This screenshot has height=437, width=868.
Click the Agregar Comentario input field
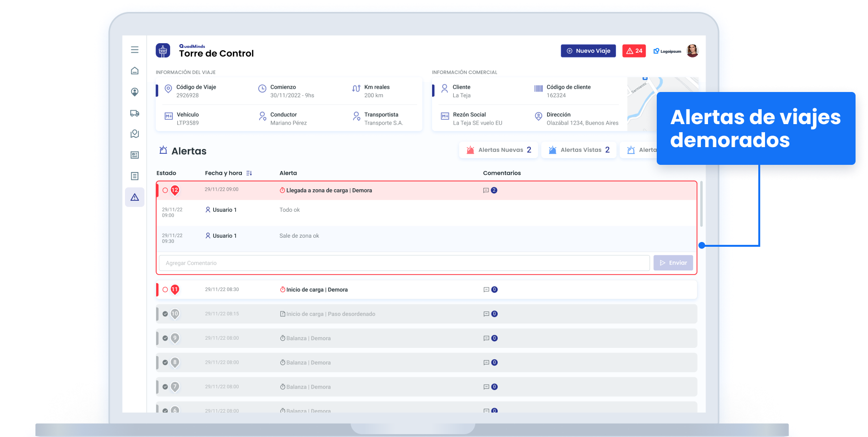point(404,263)
